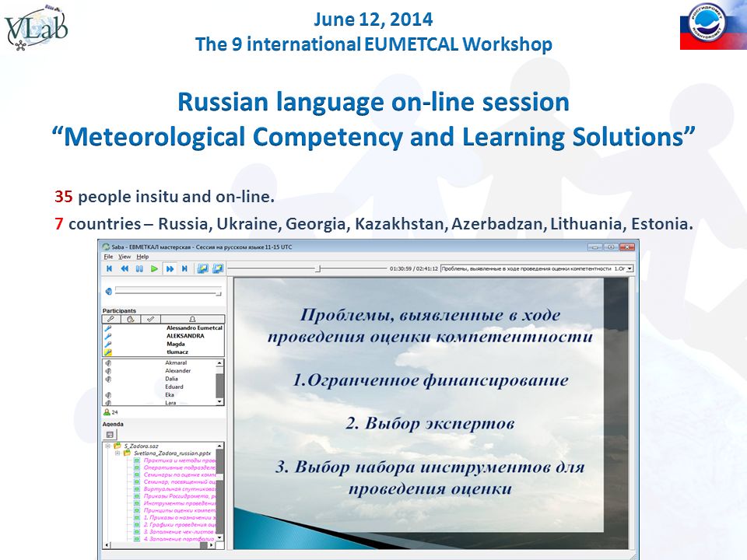
Task: Select participant Magda
Action: 176,344
